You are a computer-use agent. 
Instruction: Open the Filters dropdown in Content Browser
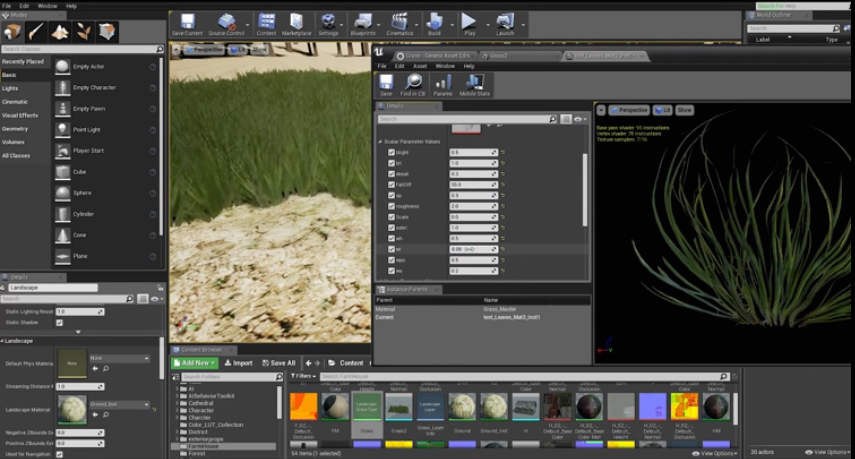pos(303,376)
